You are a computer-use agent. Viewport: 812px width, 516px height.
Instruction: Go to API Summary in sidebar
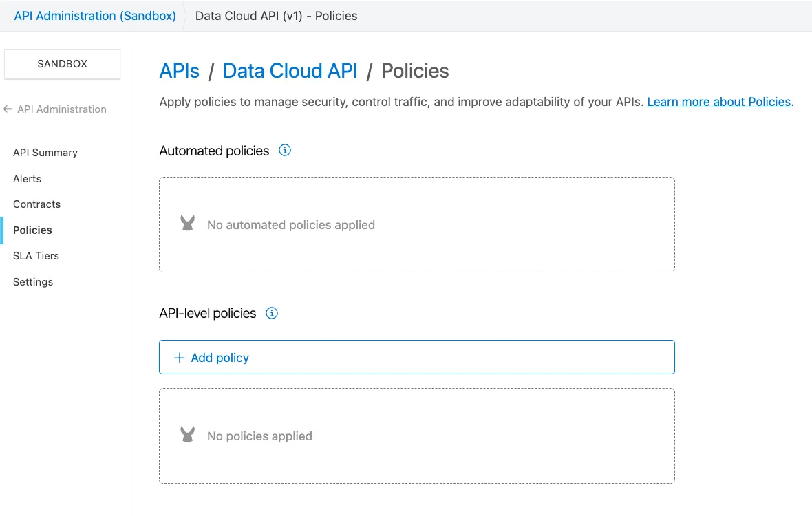(45, 153)
